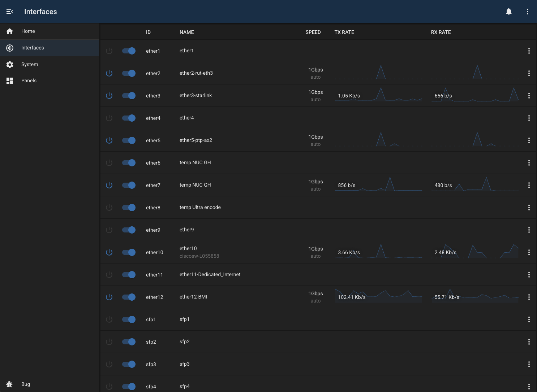Select Interfaces in the sidebar

[33, 48]
